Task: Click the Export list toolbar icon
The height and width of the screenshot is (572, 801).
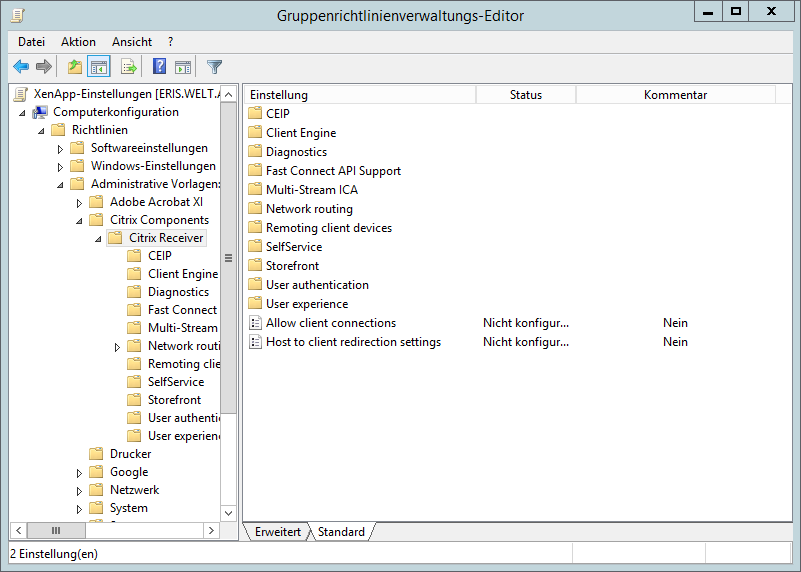Action: click(129, 66)
